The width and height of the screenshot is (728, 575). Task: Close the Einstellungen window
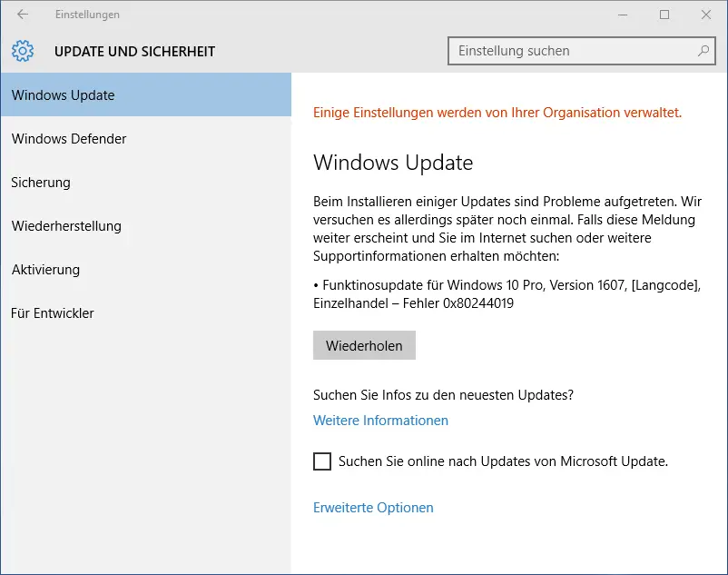pyautogui.click(x=706, y=15)
